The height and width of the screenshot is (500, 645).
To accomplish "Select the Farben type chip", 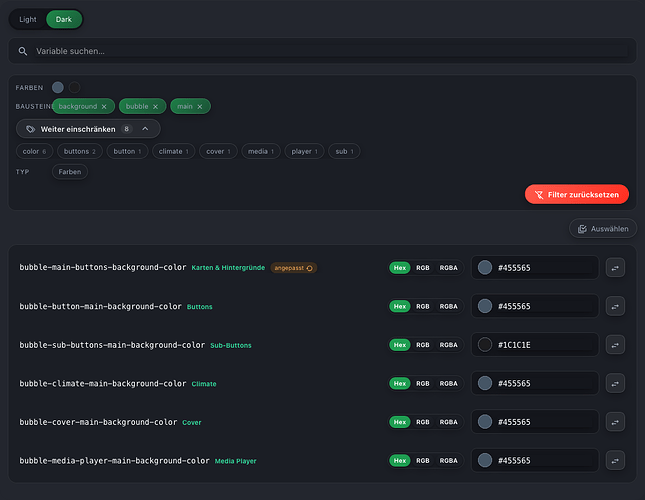I will 70,172.
